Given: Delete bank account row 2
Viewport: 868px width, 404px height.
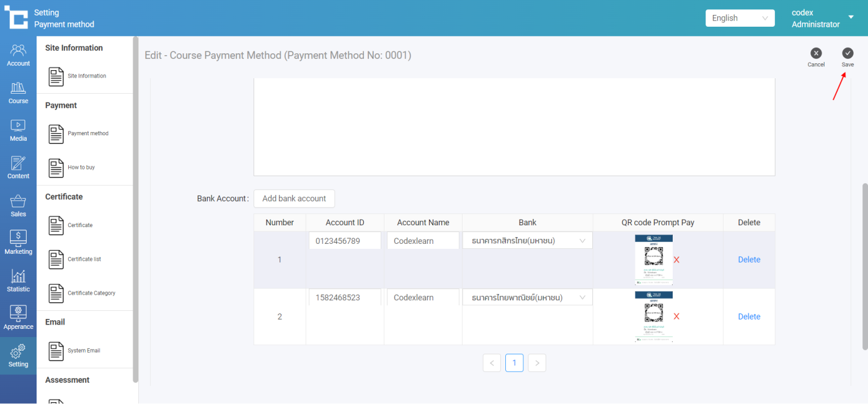Looking at the screenshot, I should click(x=749, y=316).
